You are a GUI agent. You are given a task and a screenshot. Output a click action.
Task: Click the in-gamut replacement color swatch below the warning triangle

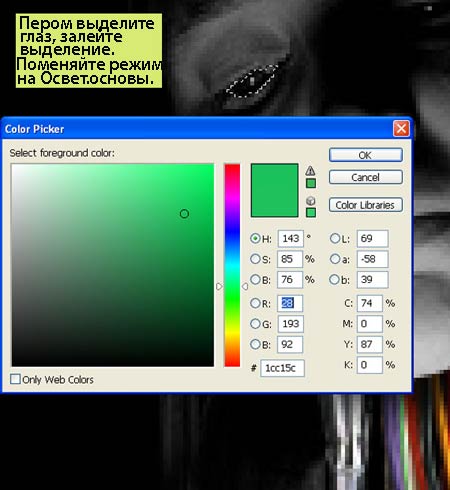(311, 183)
